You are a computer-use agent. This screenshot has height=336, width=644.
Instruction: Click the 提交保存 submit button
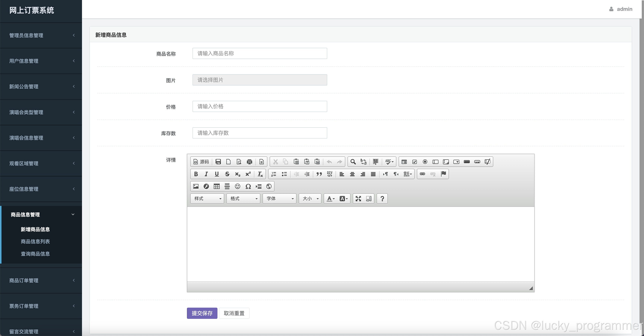[x=202, y=313]
